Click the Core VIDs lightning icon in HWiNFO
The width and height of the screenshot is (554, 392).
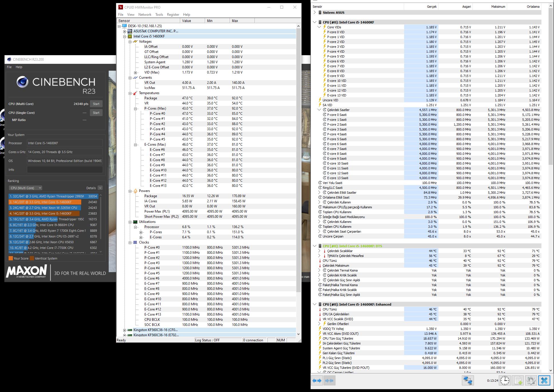pyautogui.click(x=325, y=27)
